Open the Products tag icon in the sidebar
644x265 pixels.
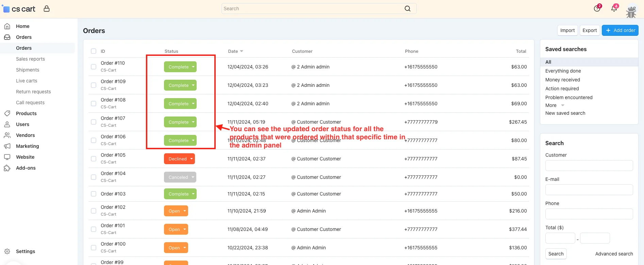pyautogui.click(x=7, y=113)
